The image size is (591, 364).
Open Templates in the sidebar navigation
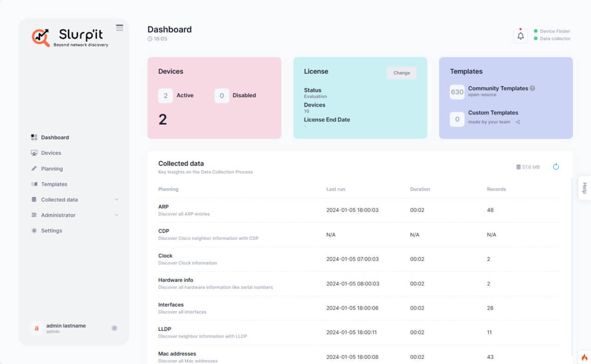pos(54,184)
